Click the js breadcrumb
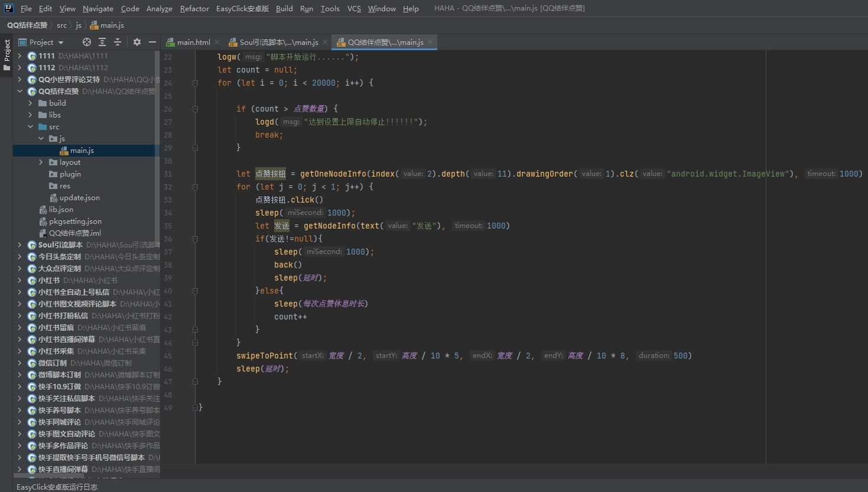This screenshot has width=868, height=492. [79, 25]
